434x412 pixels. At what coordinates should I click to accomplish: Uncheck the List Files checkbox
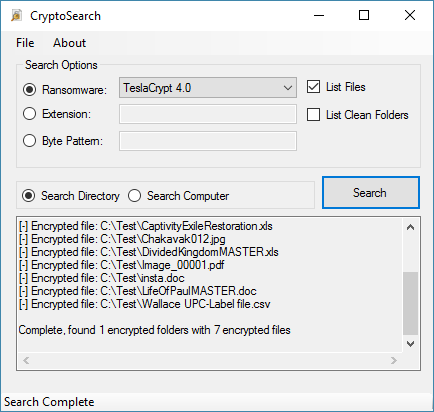[313, 87]
